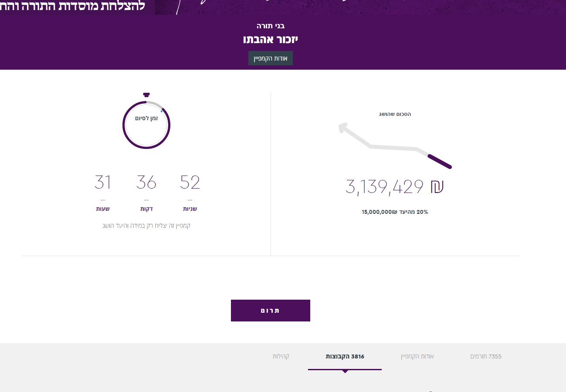Image resolution: width=566 pixels, height=392 pixels.
Task: Click the אודות הקמפיין button in the purple header
Action: tap(271, 58)
